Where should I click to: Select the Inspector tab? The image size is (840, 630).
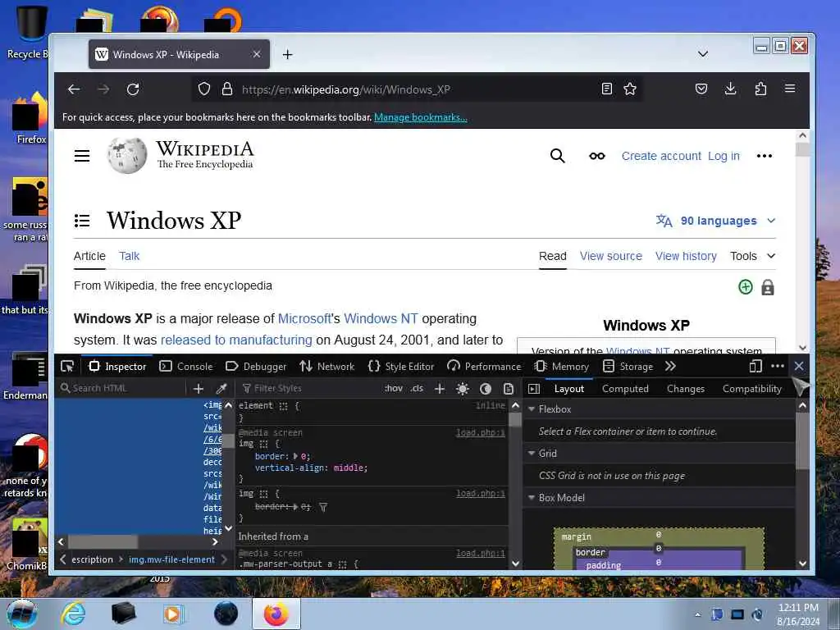[117, 367]
